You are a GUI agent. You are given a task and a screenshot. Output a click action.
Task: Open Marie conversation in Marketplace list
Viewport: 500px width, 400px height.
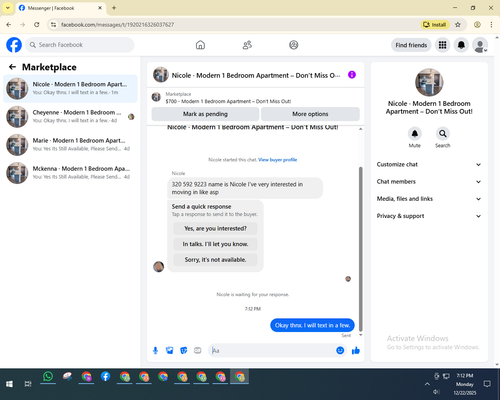[70, 145]
